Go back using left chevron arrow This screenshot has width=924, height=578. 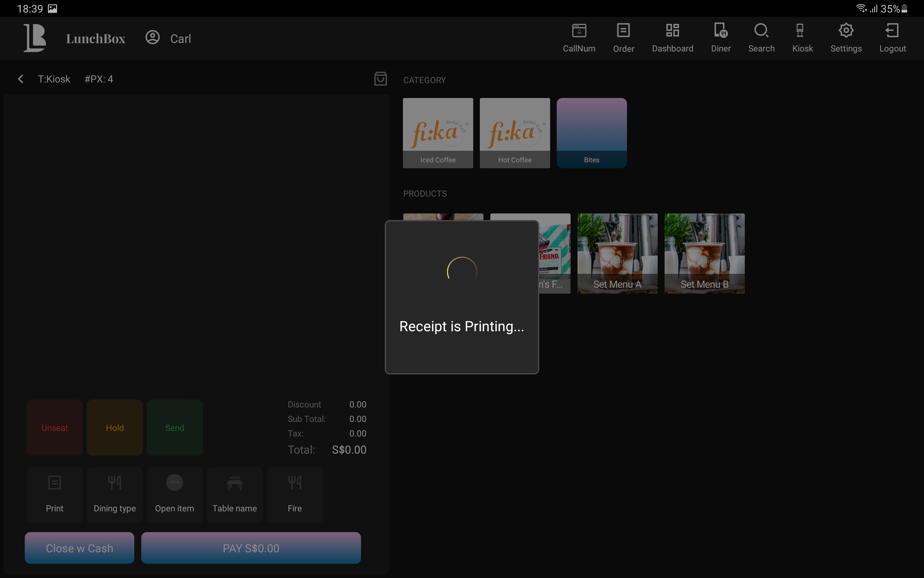pyautogui.click(x=21, y=79)
